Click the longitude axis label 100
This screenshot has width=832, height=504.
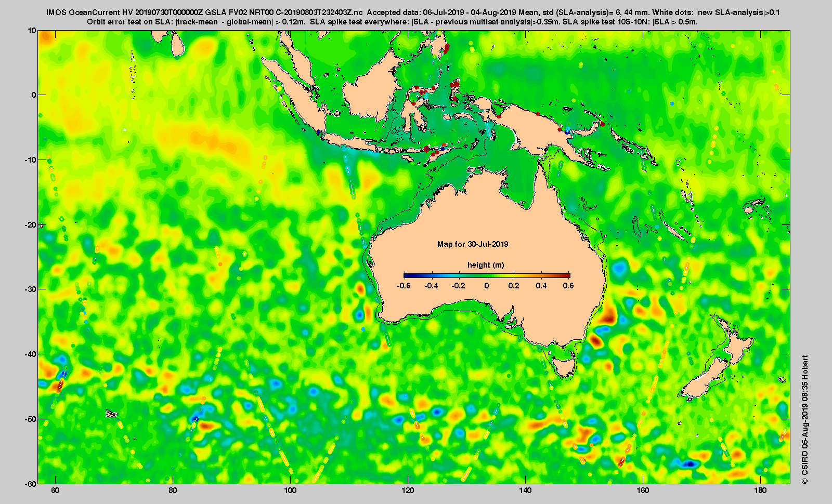point(290,490)
